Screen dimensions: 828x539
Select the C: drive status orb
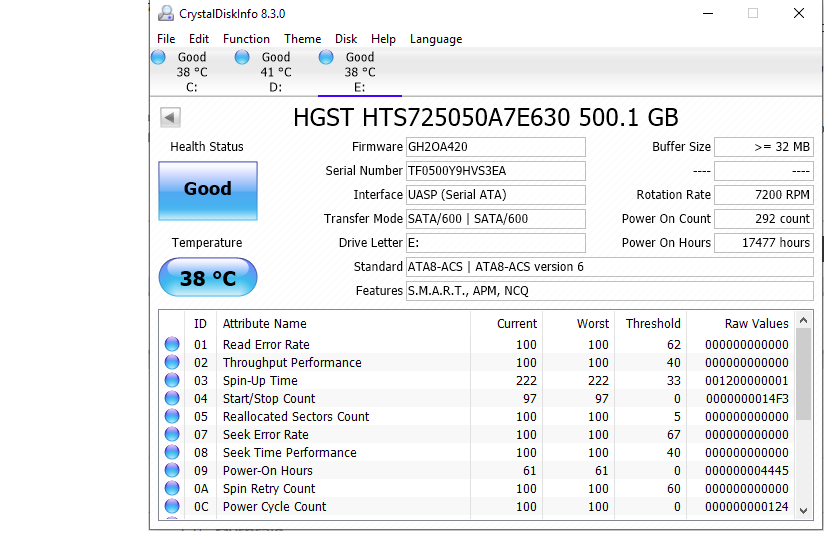tap(158, 58)
